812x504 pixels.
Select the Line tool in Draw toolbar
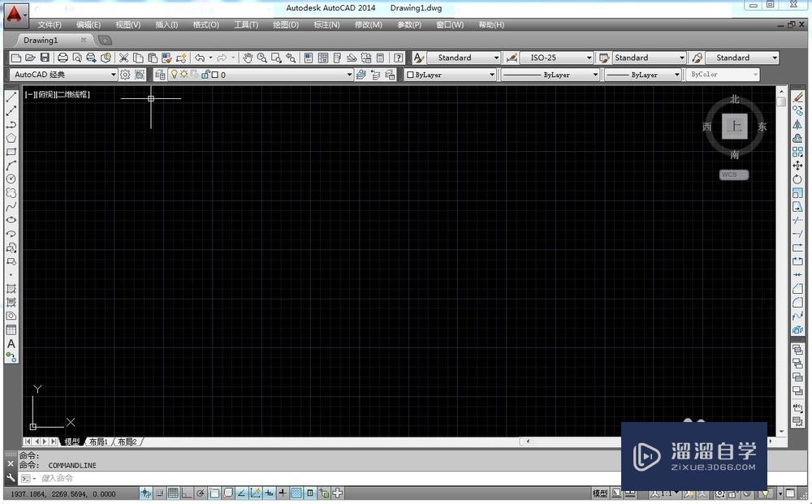(11, 97)
